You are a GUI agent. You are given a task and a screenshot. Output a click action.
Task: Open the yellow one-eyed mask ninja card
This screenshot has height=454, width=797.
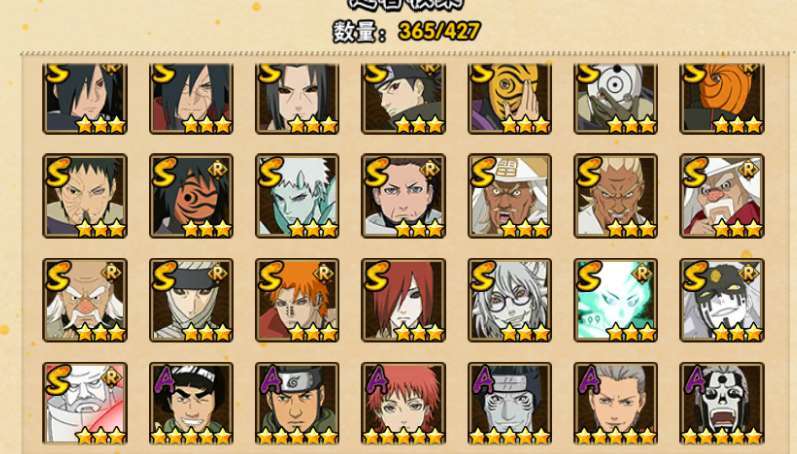pos(510,99)
